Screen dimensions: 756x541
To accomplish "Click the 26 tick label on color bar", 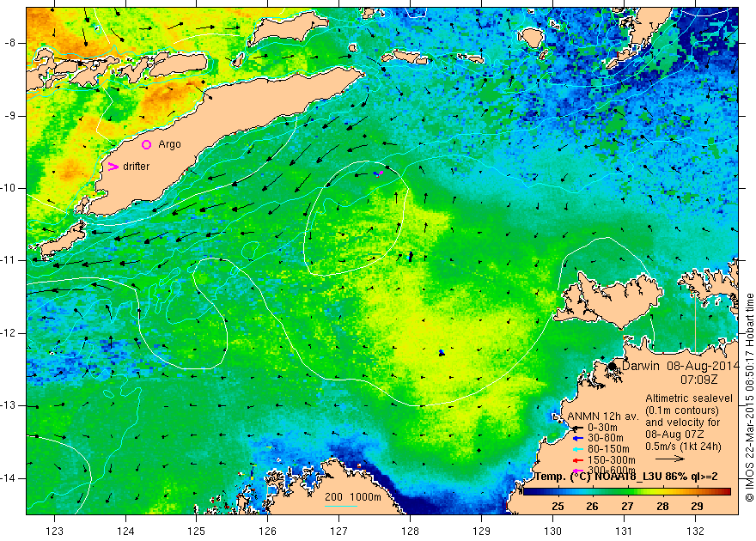I will coord(593,507).
